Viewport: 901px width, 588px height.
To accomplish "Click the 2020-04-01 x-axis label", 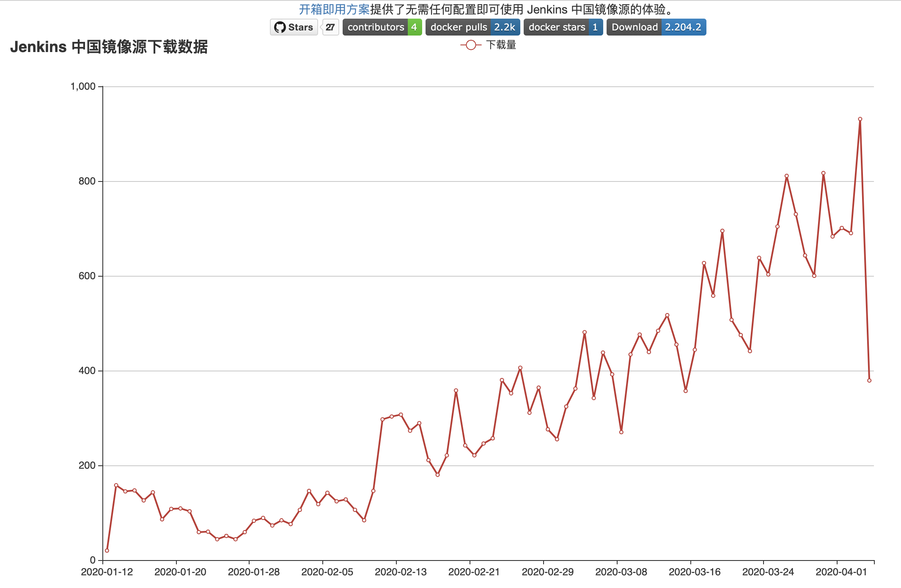I will [841, 572].
